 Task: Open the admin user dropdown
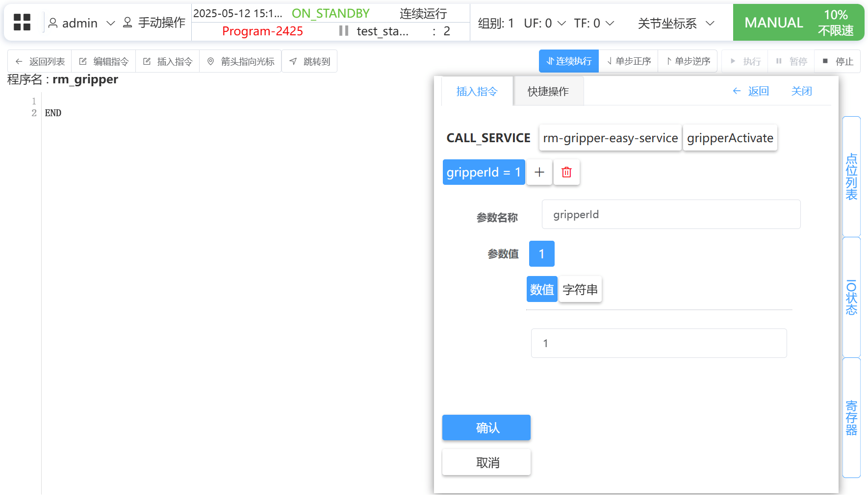pos(81,23)
